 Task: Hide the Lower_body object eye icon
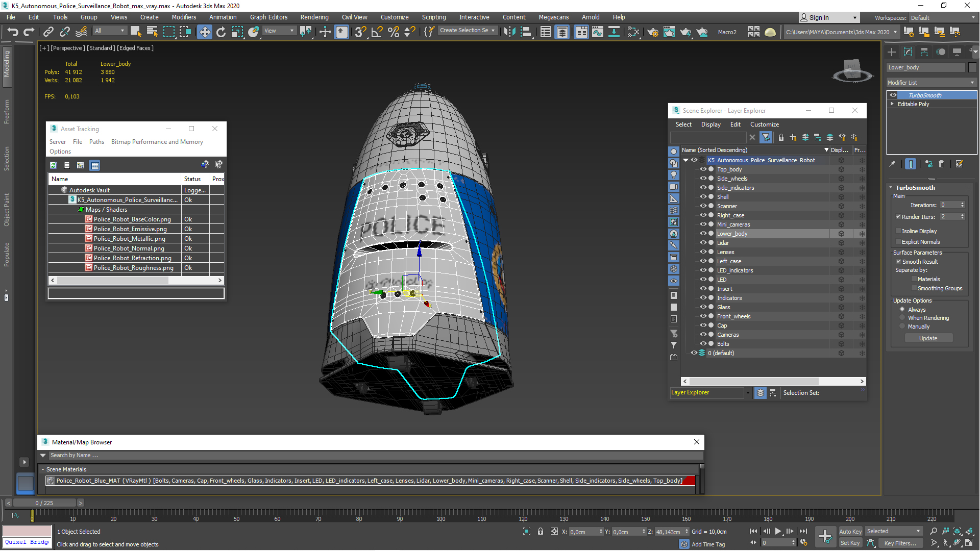point(703,234)
